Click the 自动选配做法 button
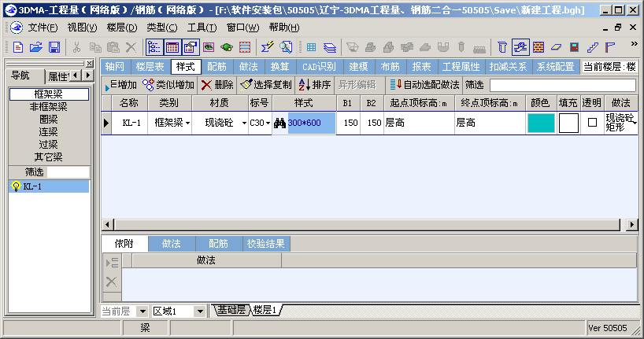 pyautogui.click(x=424, y=85)
